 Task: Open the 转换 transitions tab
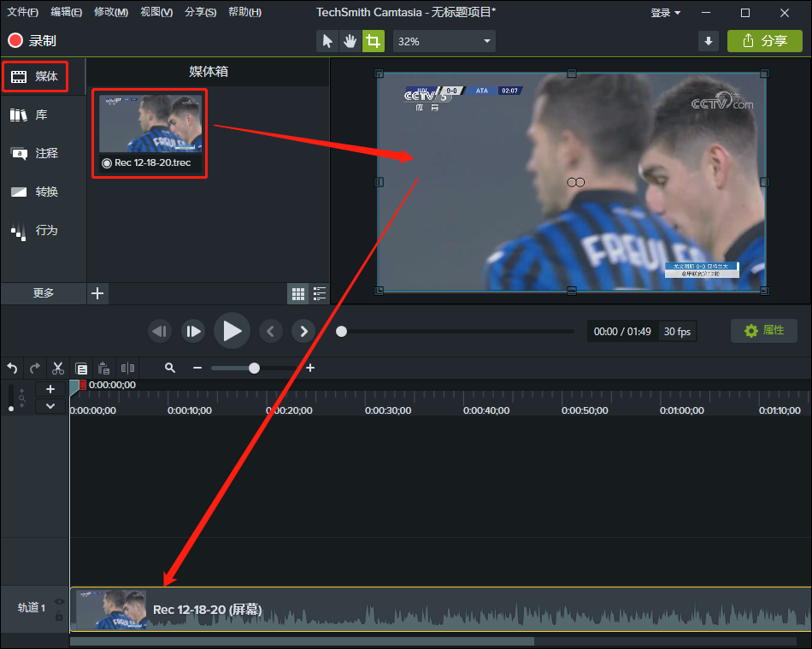click(x=35, y=192)
